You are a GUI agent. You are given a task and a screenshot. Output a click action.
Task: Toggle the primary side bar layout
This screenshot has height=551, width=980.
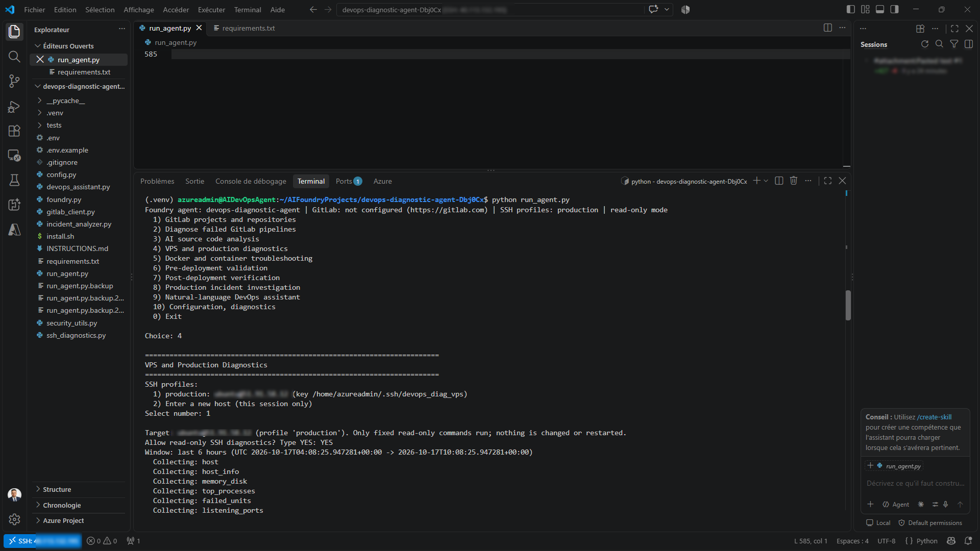click(x=850, y=9)
